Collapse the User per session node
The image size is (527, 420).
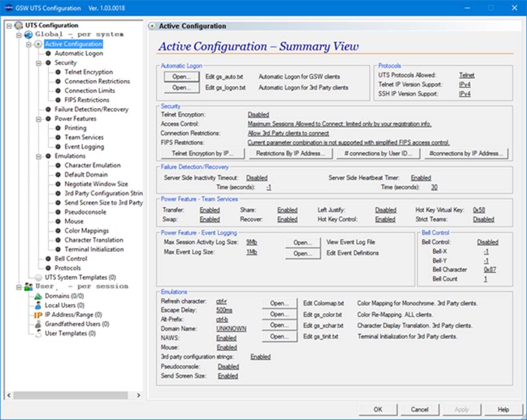coord(19,287)
